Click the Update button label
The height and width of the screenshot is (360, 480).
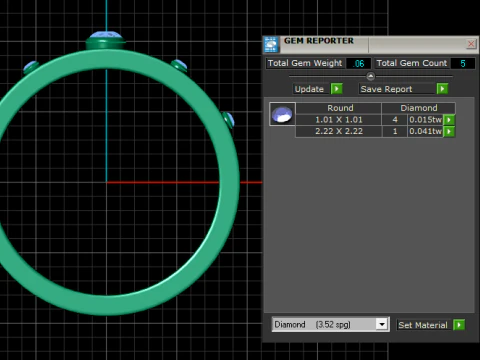click(309, 89)
